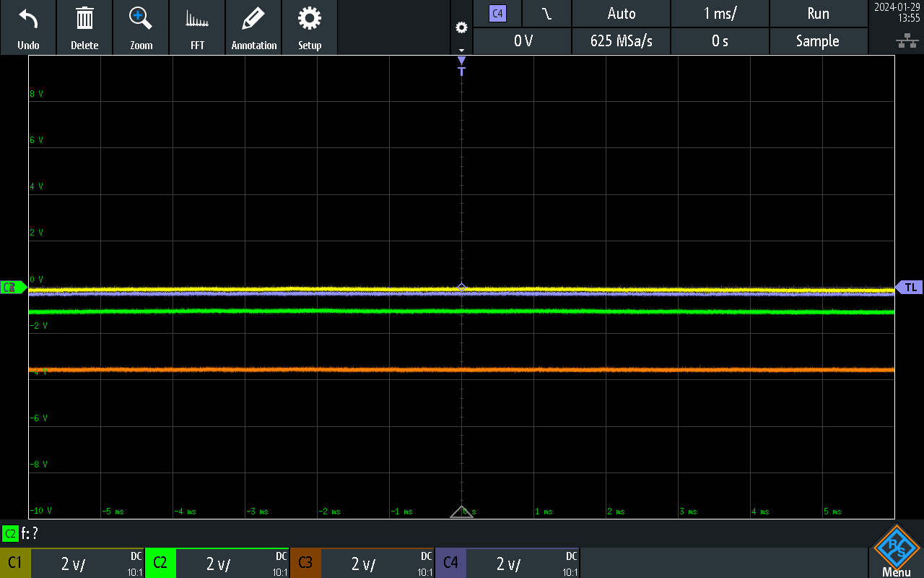924x578 pixels.
Task: Toggle channel C1 label
Action: click(15, 563)
